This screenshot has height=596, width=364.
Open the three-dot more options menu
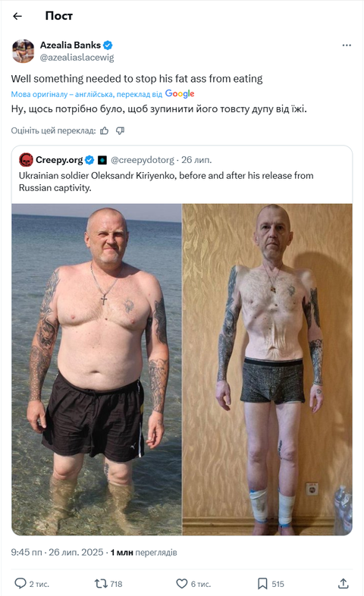[347, 45]
